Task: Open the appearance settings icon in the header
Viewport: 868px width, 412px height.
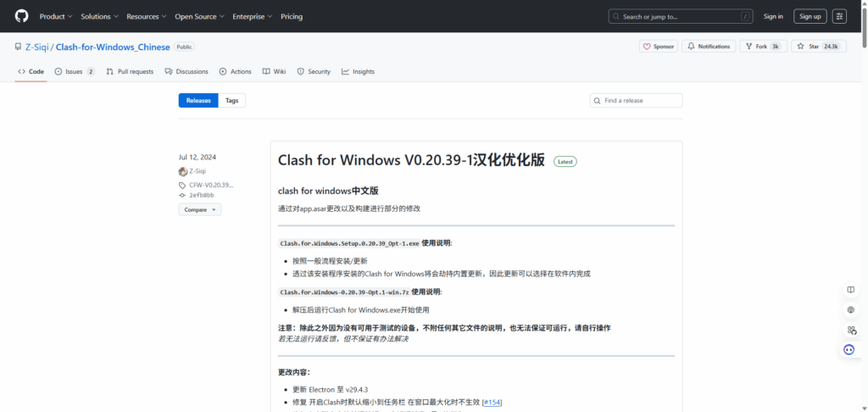Action: [839, 17]
